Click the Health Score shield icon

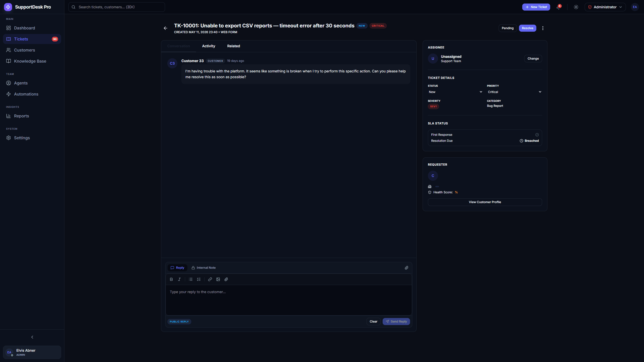[430, 192]
